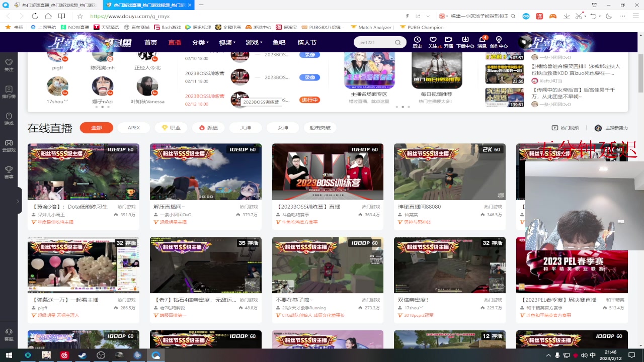
Task: Expand the 分类 navigation dropdown
Action: coord(200,43)
